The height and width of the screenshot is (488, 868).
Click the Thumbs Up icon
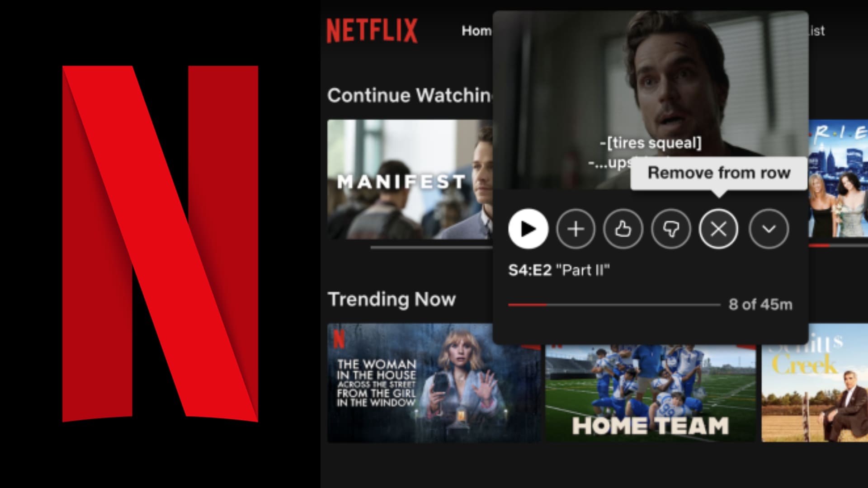[x=623, y=228]
